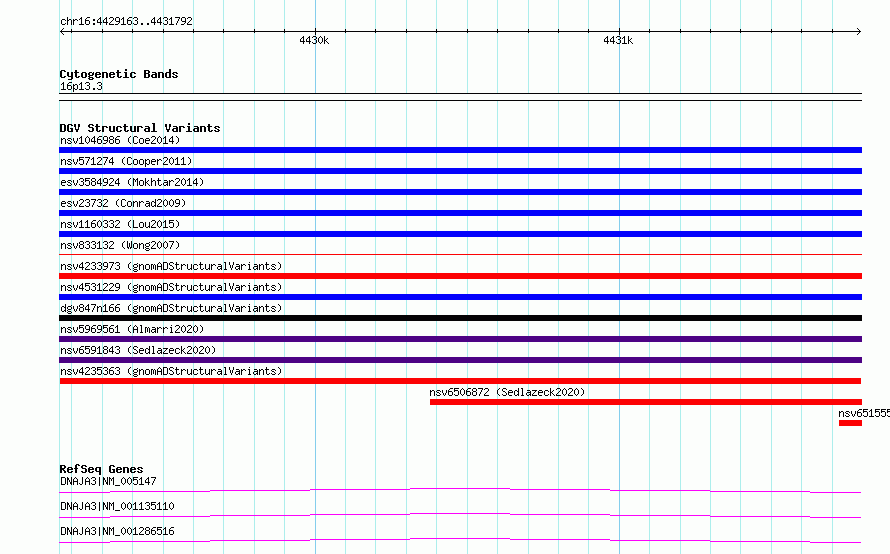890x554 pixels.
Task: Select the nsv571274 (Cooper2011) variant label
Action: (126, 161)
